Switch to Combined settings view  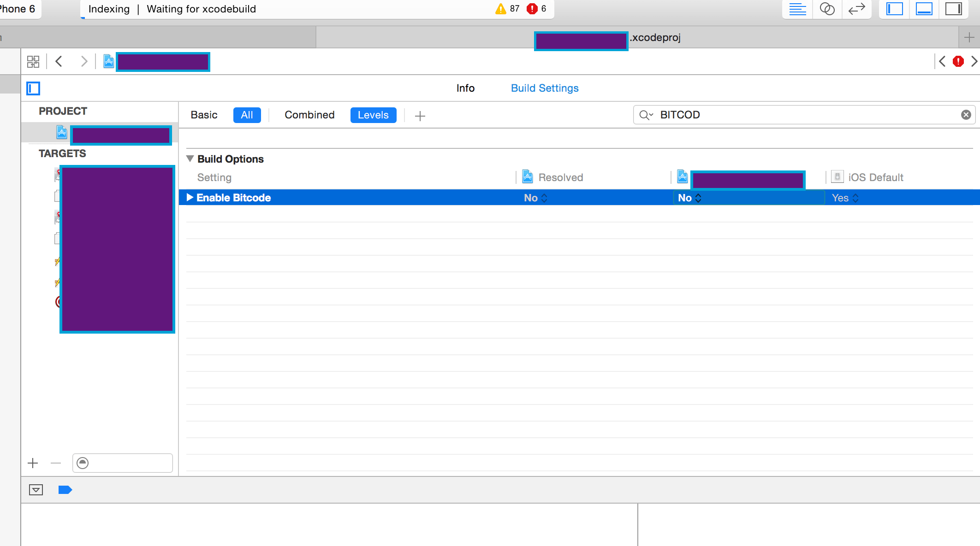(309, 115)
